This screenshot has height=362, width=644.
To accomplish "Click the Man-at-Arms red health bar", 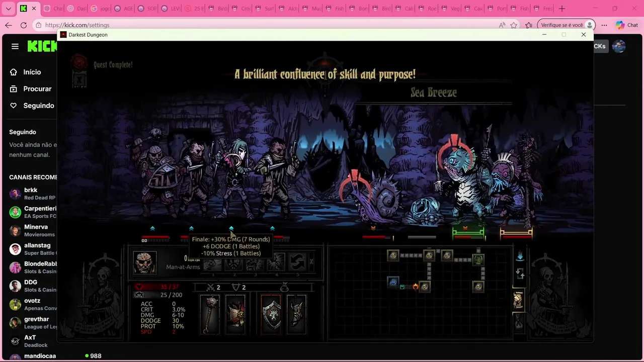I will pyautogui.click(x=155, y=237).
